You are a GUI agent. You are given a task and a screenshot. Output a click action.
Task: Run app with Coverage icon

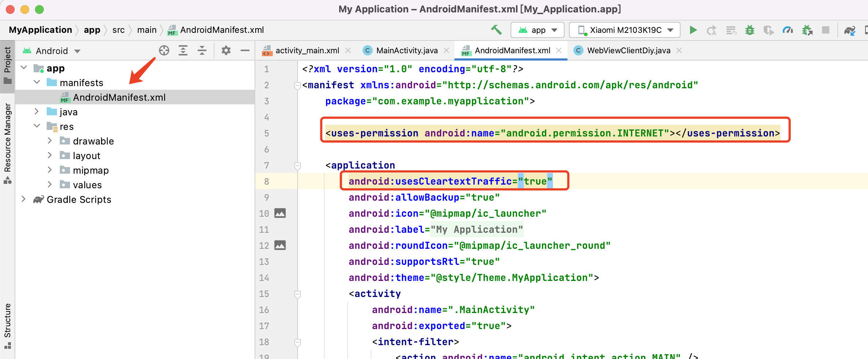768,30
